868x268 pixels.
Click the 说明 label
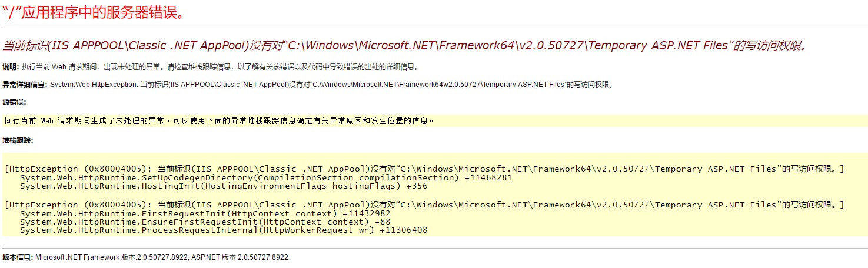coord(11,67)
